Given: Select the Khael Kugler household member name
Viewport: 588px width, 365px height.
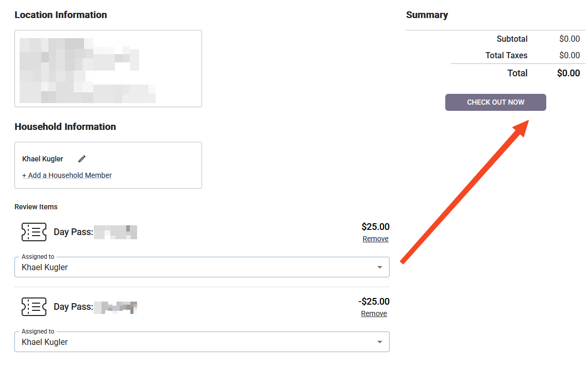Looking at the screenshot, I should [x=43, y=159].
